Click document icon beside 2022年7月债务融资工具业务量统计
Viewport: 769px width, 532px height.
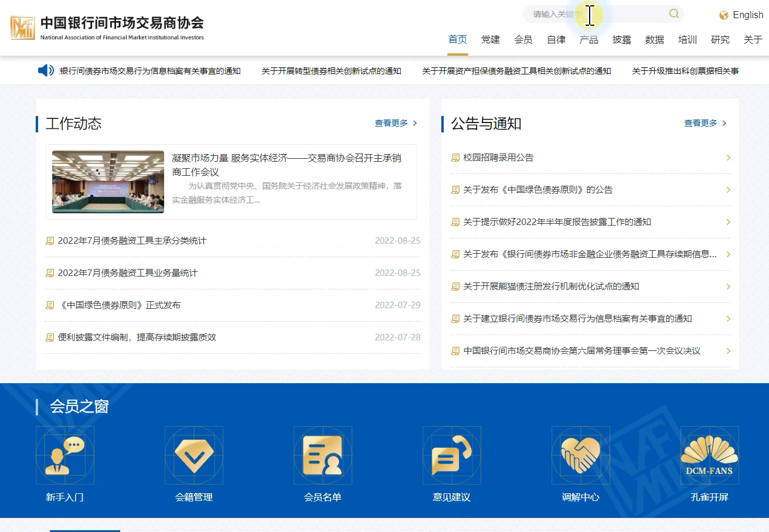pos(50,273)
